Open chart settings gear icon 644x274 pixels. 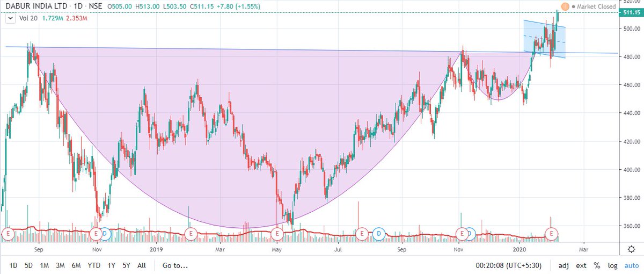(632, 249)
